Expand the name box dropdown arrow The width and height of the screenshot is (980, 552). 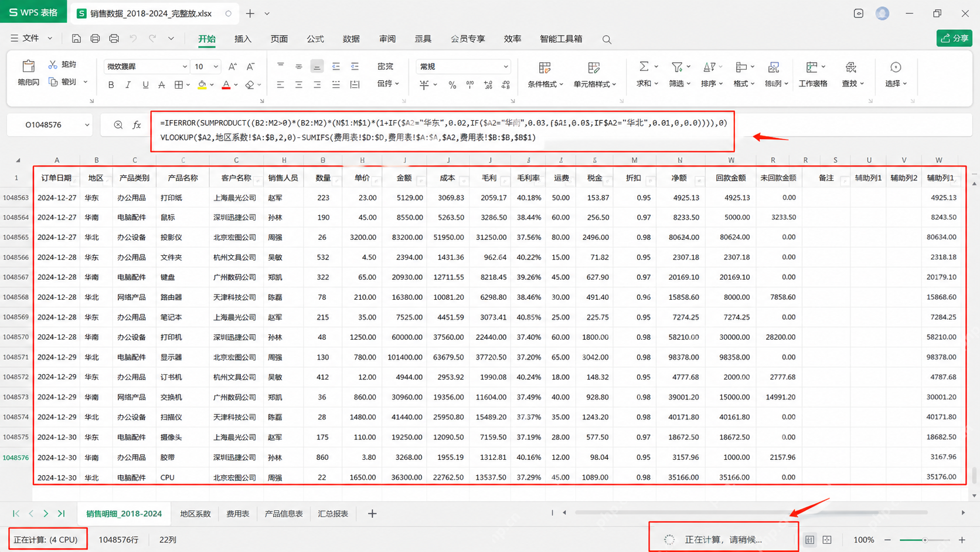pos(87,125)
